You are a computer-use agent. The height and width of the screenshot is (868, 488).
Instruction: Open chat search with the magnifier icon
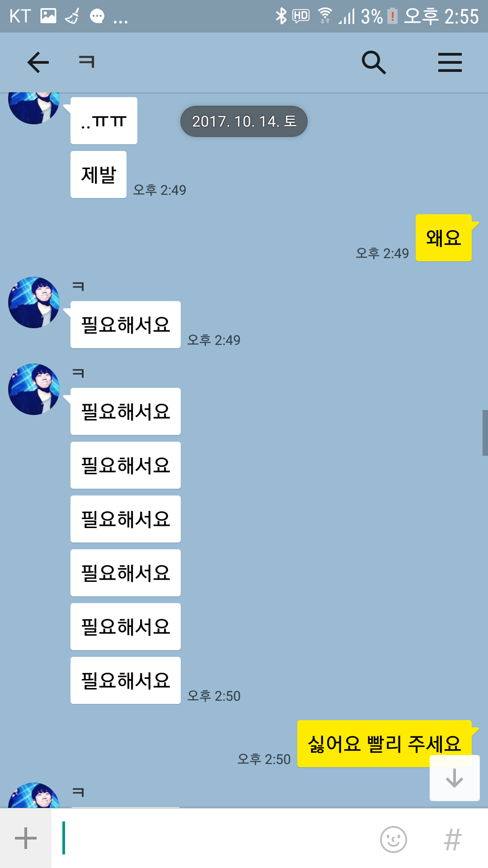374,62
